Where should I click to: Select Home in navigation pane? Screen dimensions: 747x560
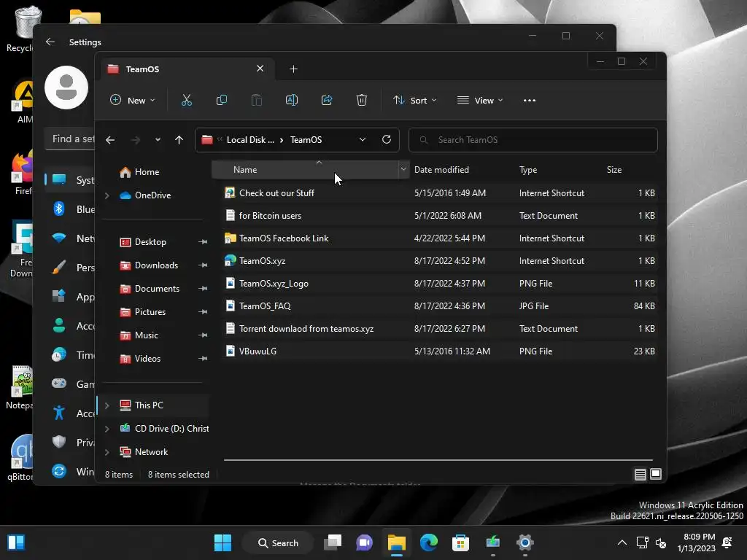[x=139, y=172]
